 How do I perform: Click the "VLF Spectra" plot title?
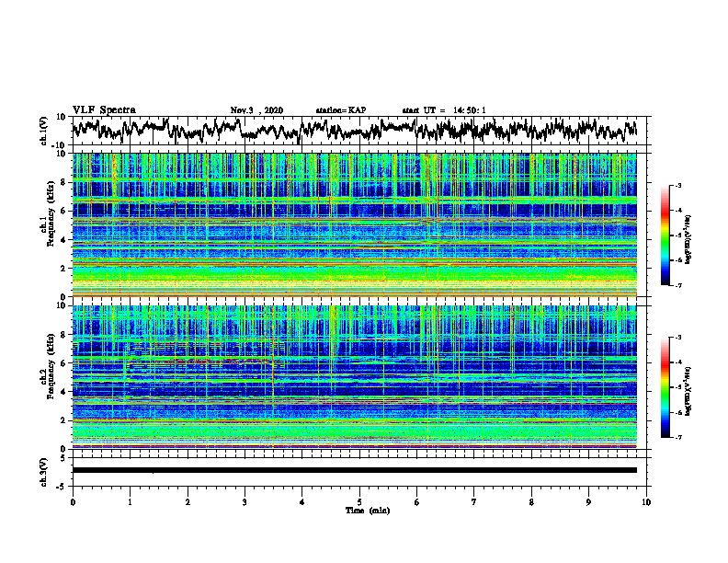[x=104, y=110]
